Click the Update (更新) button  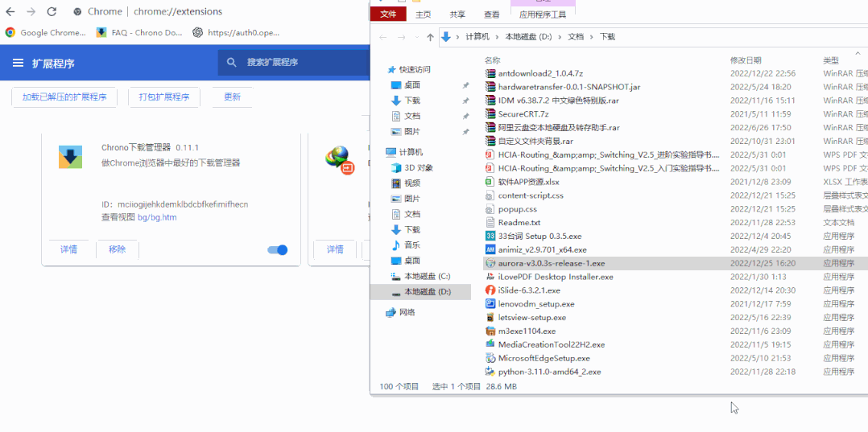(x=233, y=97)
